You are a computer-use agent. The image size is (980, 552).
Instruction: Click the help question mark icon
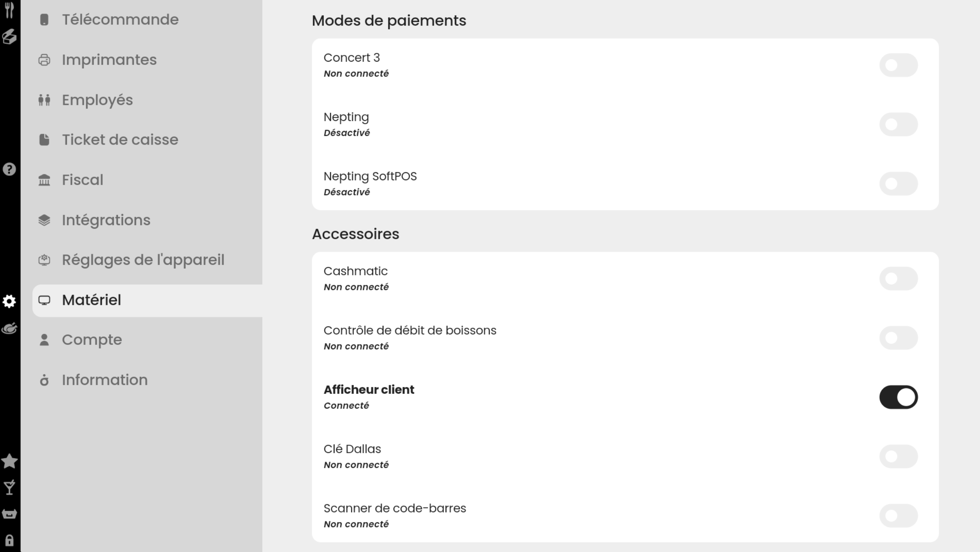9,169
